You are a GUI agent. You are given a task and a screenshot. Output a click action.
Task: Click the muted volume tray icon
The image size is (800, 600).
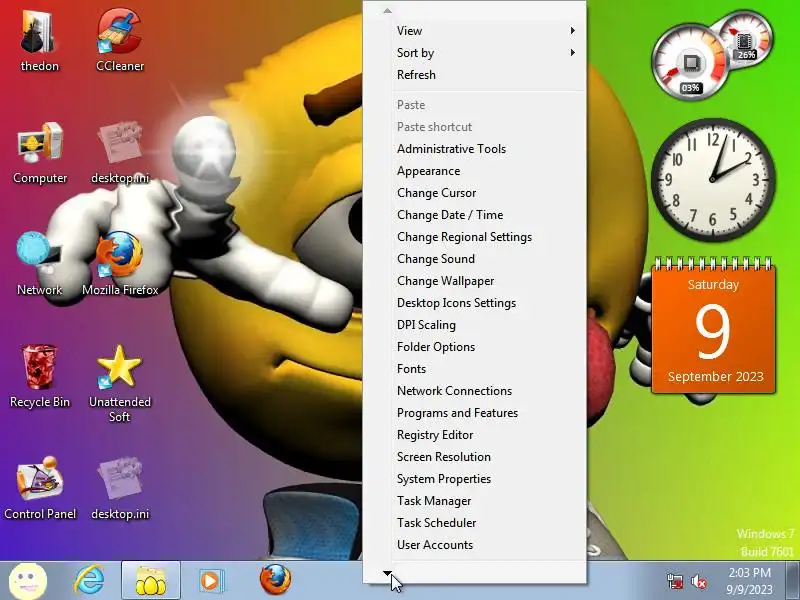[698, 582]
